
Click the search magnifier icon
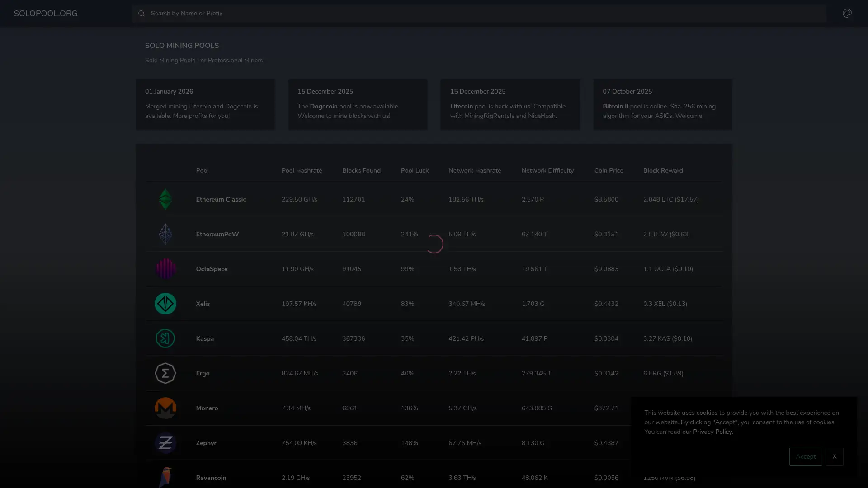[142, 13]
